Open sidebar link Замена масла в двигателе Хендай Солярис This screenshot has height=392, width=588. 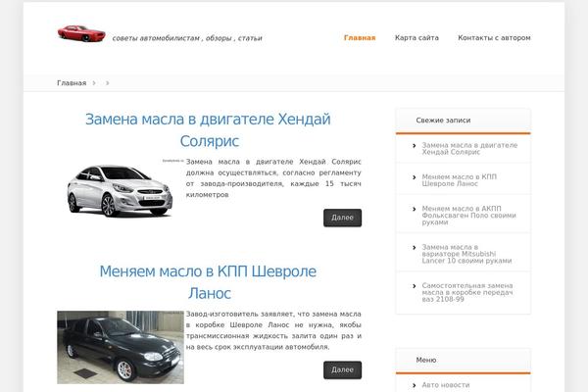pos(469,149)
